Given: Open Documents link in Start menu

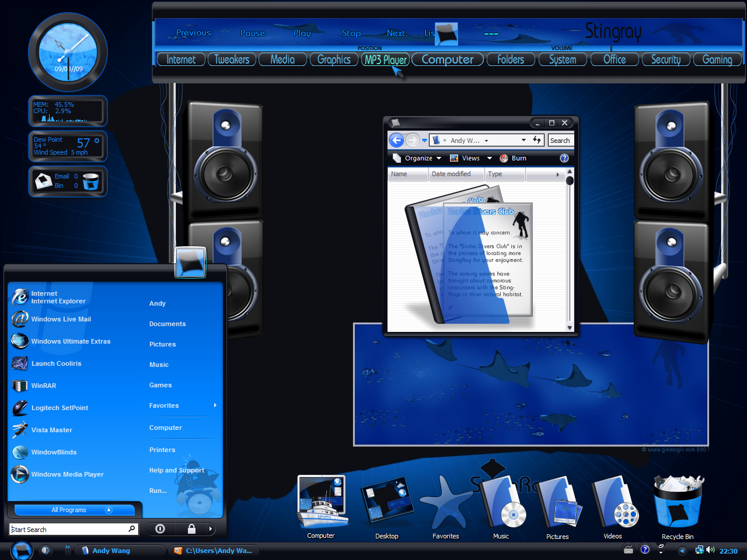Looking at the screenshot, I should (167, 324).
